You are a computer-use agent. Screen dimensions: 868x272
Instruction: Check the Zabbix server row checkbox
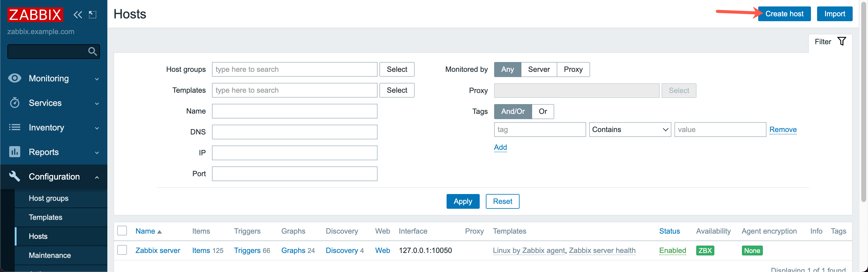tap(122, 250)
